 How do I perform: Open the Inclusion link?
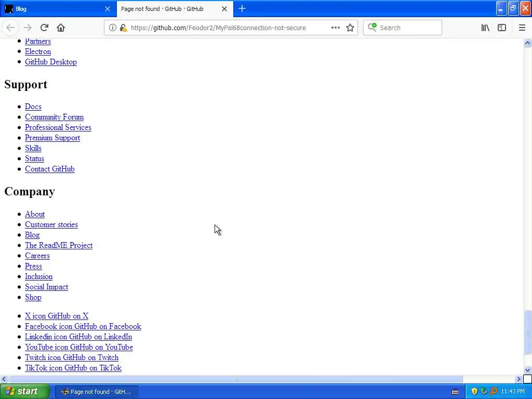tap(38, 276)
